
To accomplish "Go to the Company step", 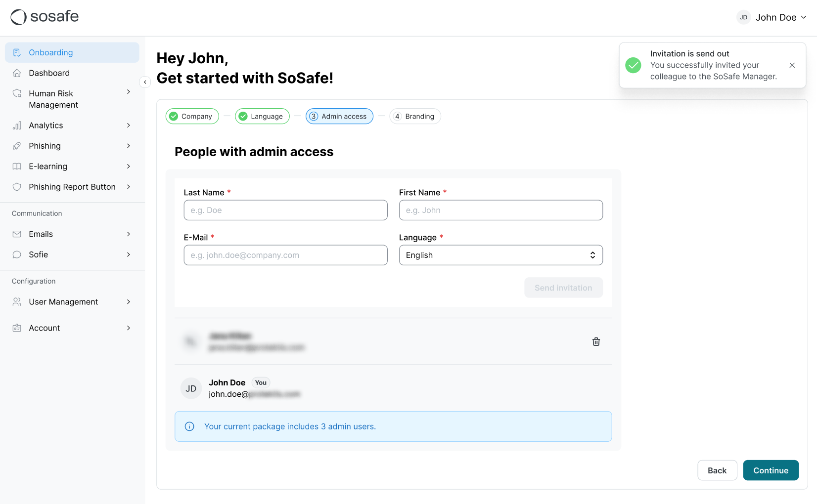I will pyautogui.click(x=192, y=117).
